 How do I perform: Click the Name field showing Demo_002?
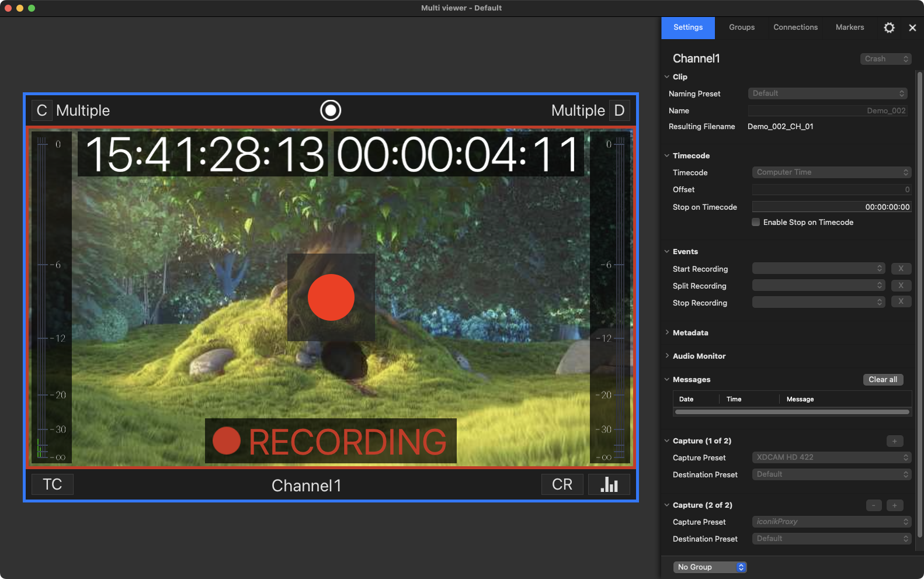[828, 110]
